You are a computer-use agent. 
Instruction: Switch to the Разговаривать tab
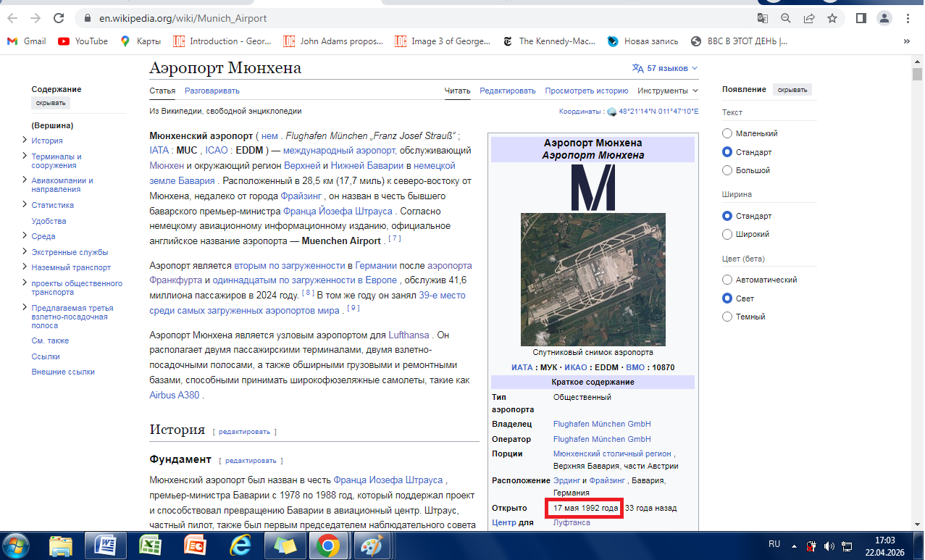click(x=212, y=91)
